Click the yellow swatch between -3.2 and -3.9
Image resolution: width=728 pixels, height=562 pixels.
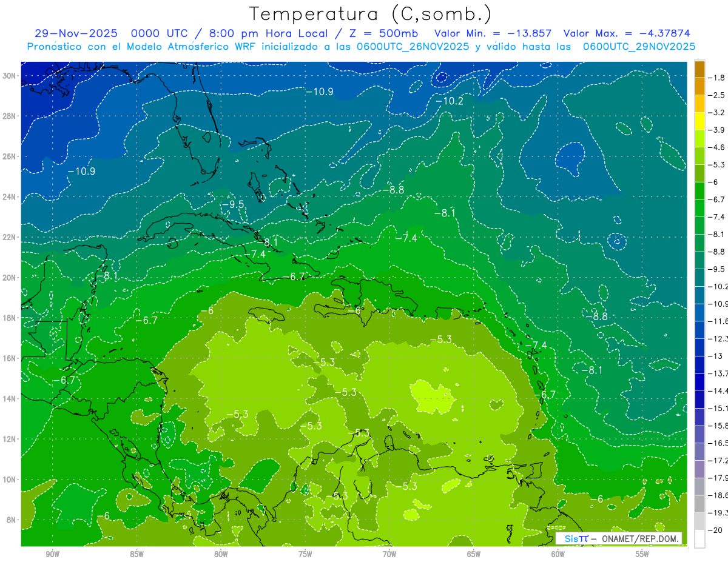point(699,121)
